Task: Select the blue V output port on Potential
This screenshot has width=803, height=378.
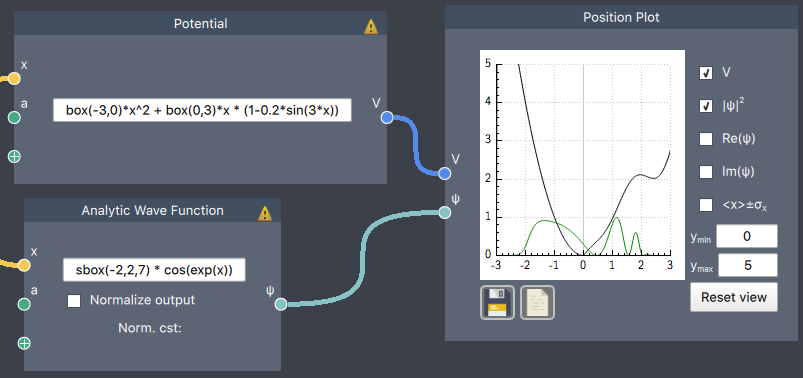Action: (387, 118)
